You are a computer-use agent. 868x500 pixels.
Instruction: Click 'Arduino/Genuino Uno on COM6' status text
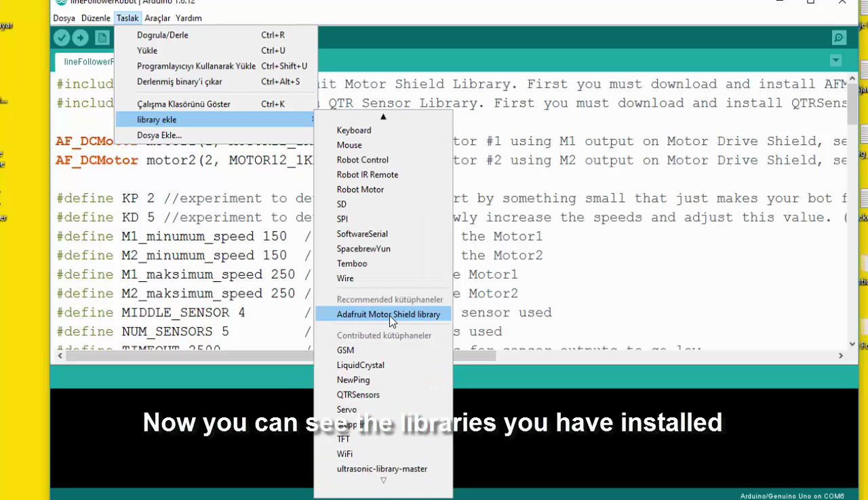pyautogui.click(x=792, y=496)
